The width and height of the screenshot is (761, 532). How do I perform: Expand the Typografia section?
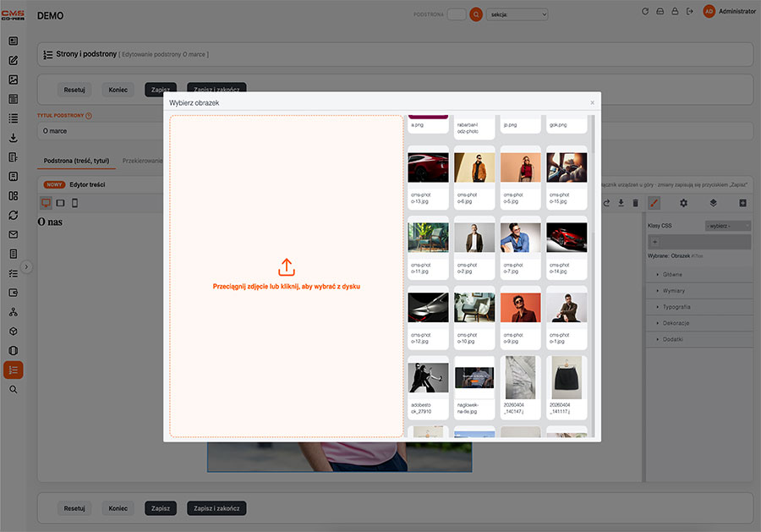(676, 307)
